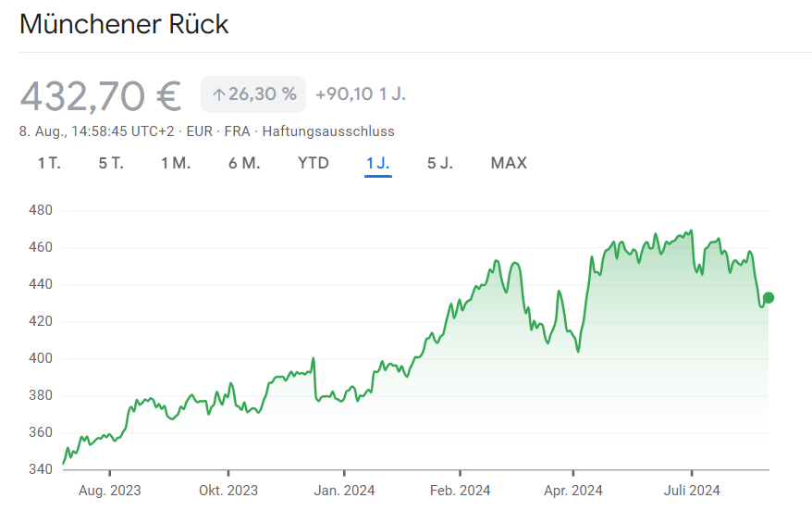812x523 pixels.
Task: Click the 380 y-axis value
Action: pos(41,395)
